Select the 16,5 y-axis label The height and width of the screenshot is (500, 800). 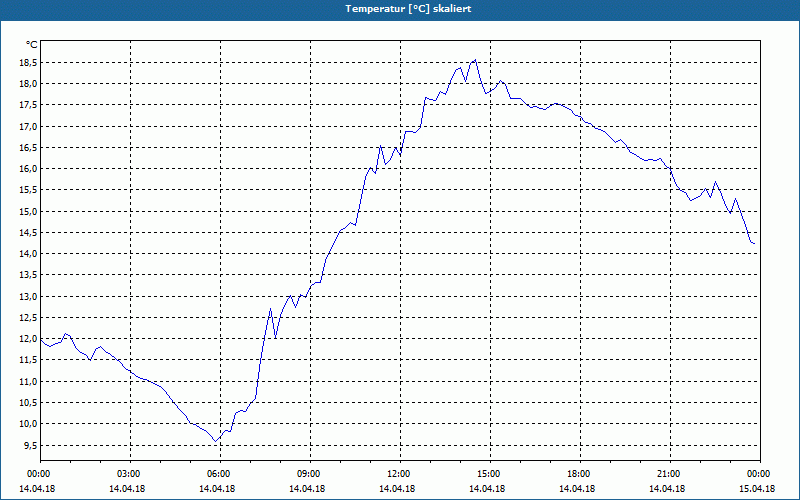29,148
